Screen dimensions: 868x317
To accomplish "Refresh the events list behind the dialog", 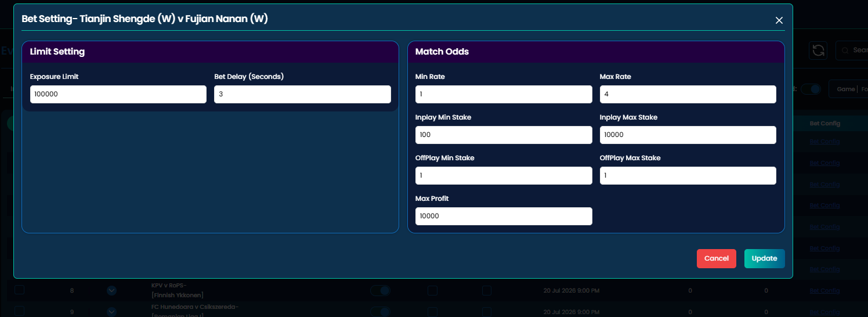I will pos(818,50).
